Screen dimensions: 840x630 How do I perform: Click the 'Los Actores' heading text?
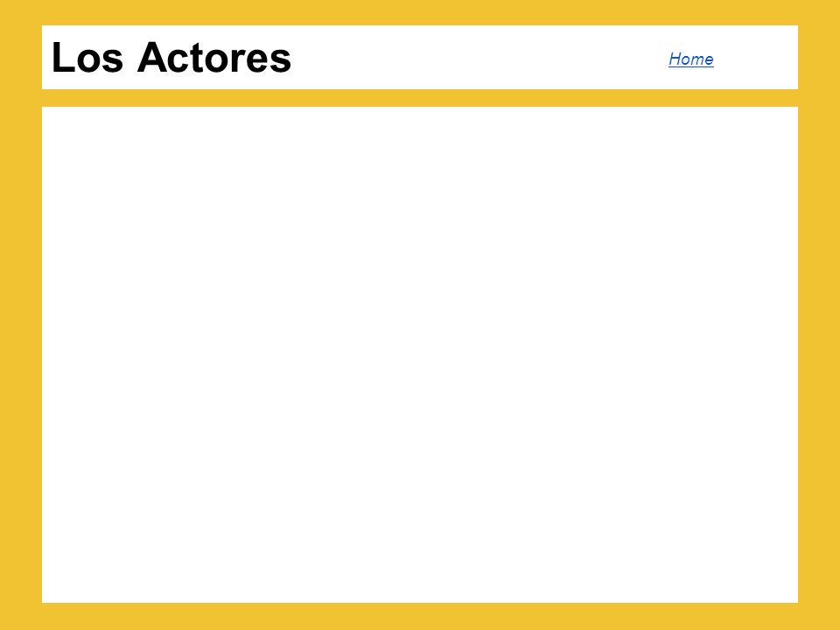171,58
